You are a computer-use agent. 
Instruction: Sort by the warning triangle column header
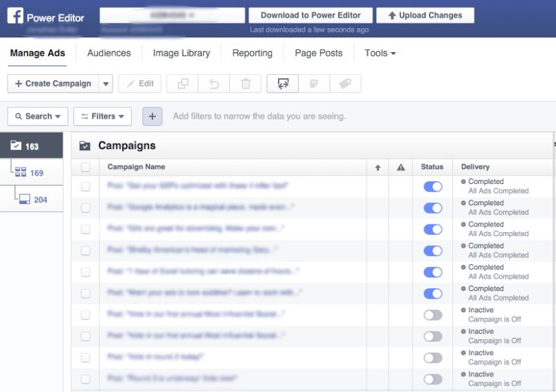click(401, 168)
